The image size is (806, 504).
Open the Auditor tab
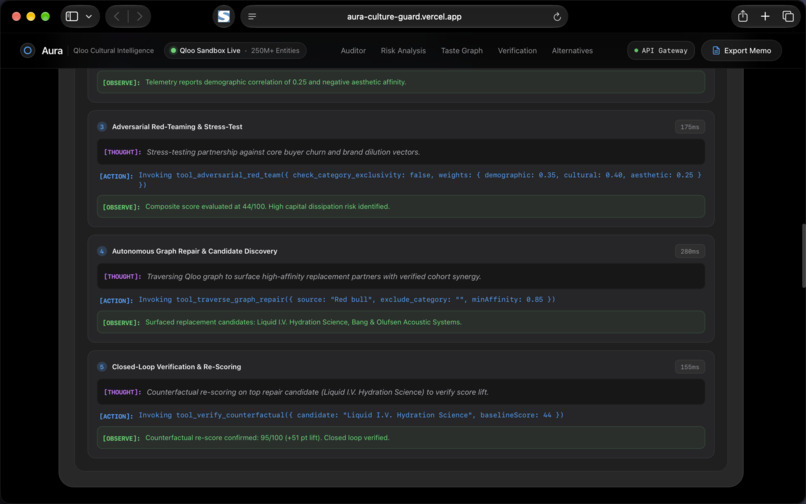(353, 50)
